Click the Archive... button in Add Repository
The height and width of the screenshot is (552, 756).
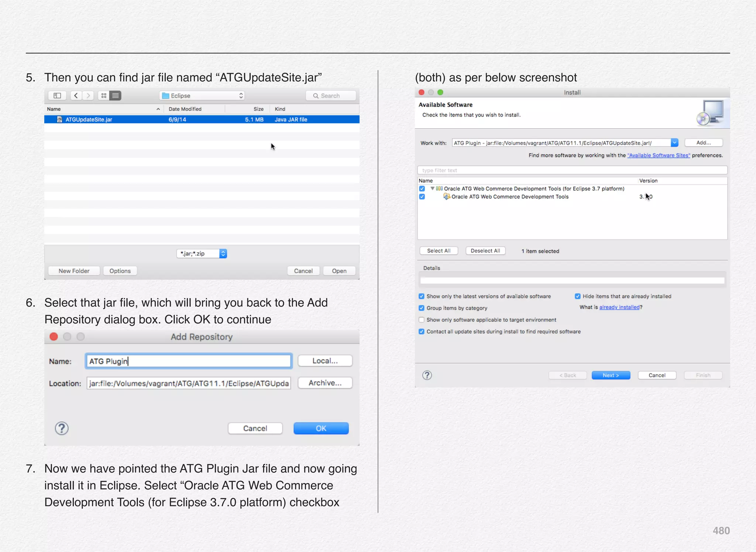click(x=325, y=383)
